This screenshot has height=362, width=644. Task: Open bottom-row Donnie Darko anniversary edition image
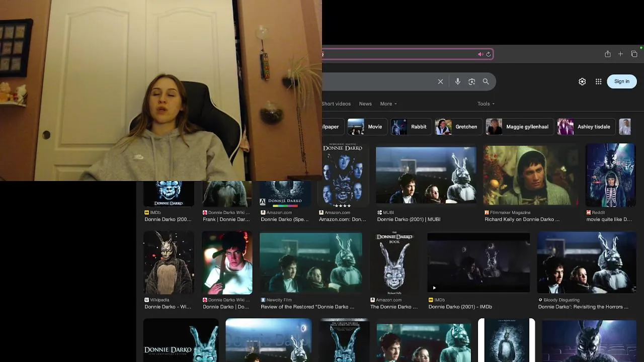click(181, 340)
